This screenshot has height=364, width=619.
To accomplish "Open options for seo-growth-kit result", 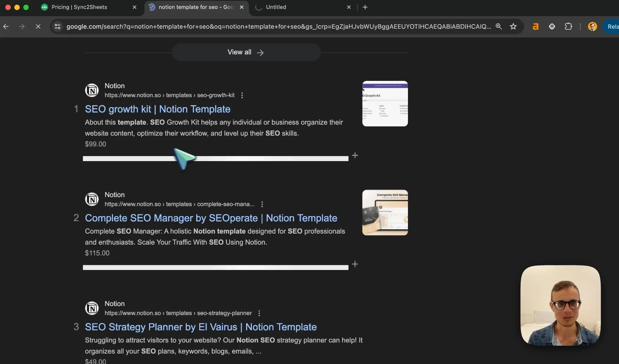I will coord(242,95).
